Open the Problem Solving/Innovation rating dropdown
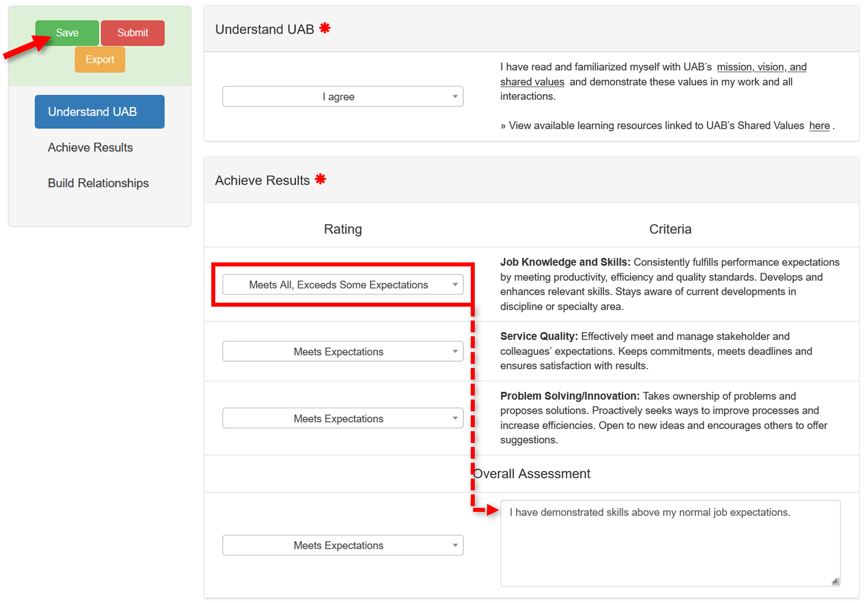The height and width of the screenshot is (603, 868). (342, 418)
